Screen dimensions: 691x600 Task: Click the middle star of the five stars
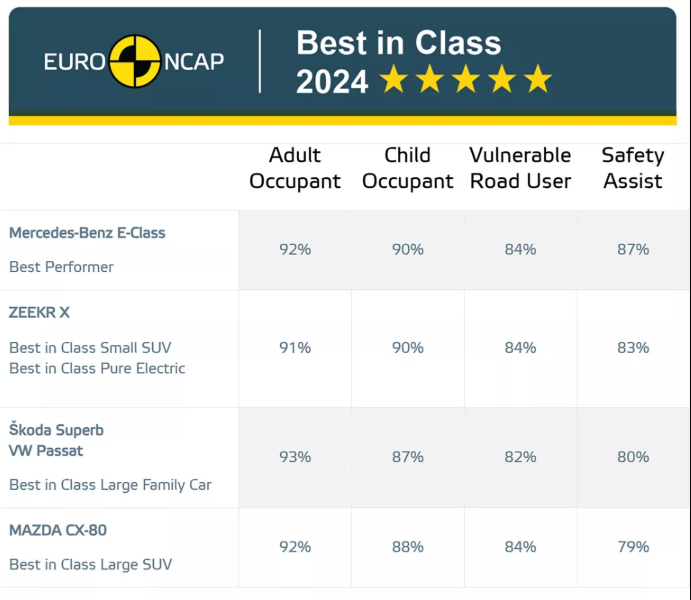(x=466, y=80)
